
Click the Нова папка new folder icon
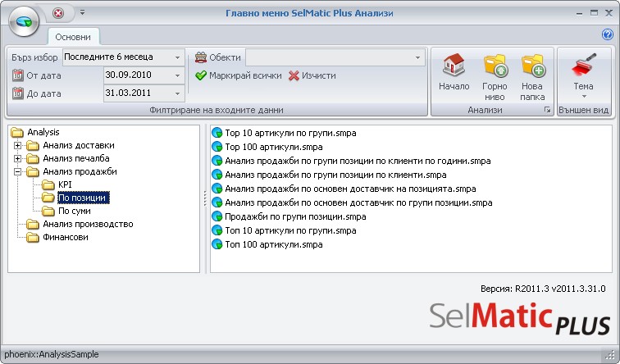click(x=532, y=66)
